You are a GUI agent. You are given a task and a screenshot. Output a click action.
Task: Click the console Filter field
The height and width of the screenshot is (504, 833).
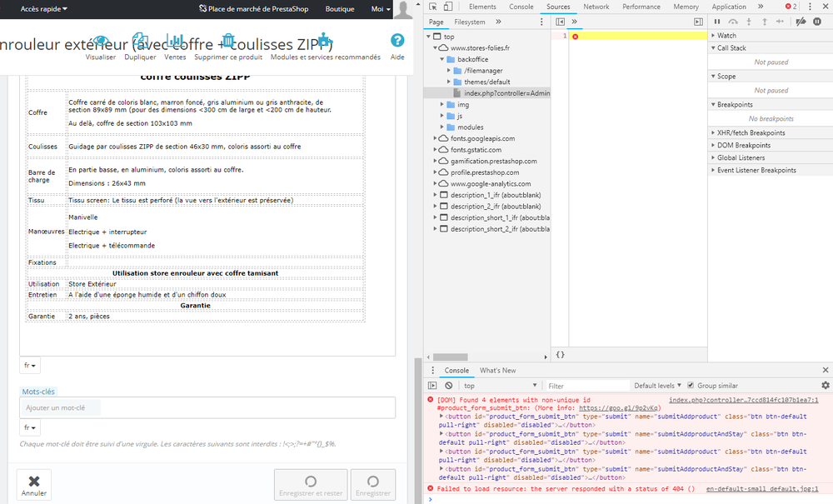pyautogui.click(x=586, y=386)
